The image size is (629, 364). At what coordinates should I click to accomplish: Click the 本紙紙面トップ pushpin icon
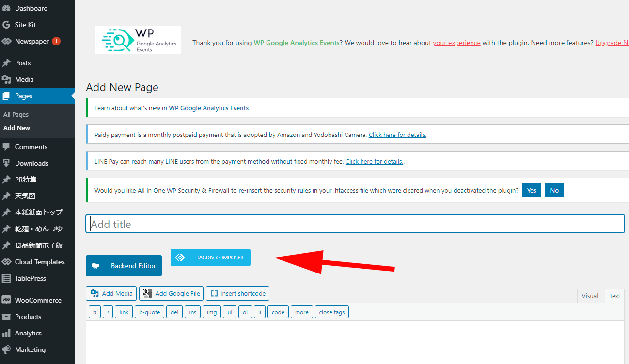pyautogui.click(x=6, y=212)
